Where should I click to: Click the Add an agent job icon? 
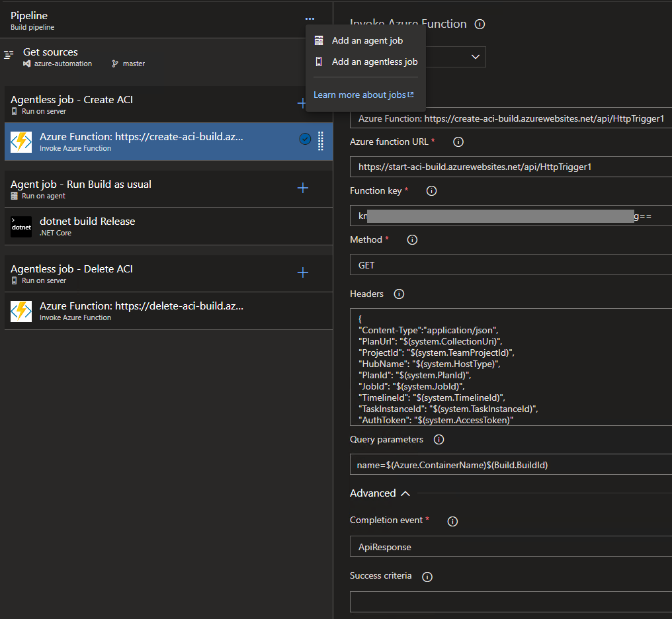pyautogui.click(x=319, y=41)
